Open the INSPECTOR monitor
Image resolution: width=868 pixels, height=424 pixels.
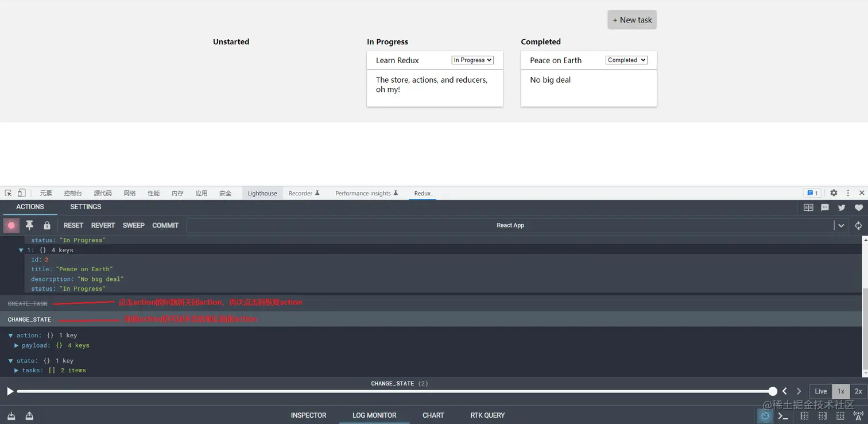tap(308, 415)
